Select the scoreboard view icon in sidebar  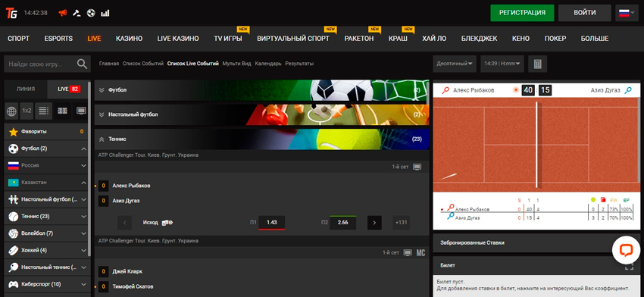(62, 111)
